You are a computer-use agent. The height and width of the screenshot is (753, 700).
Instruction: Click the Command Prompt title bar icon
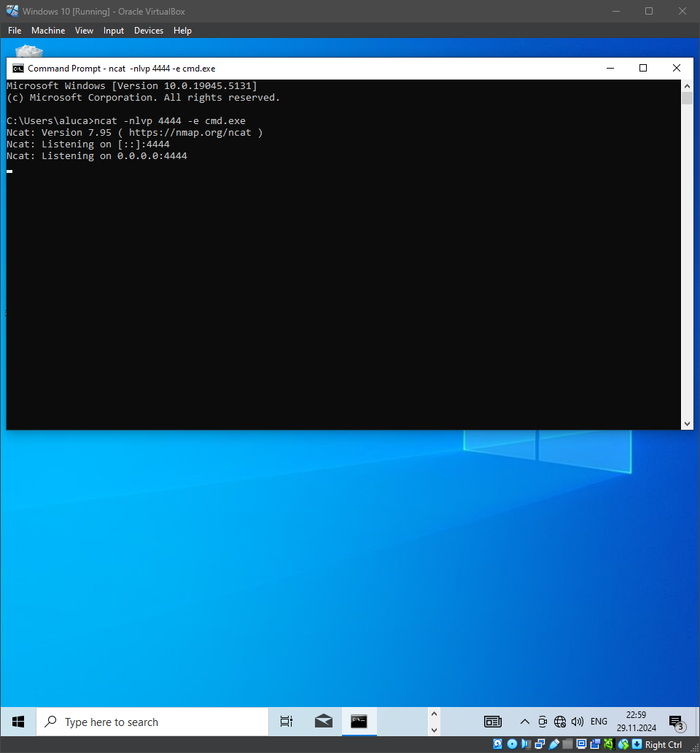point(17,68)
